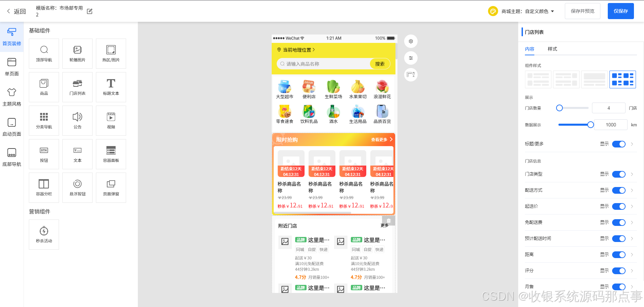The width and height of the screenshot is (644, 307).
Task: Select the 首页装修 sidebar tab
Action: pos(12,37)
